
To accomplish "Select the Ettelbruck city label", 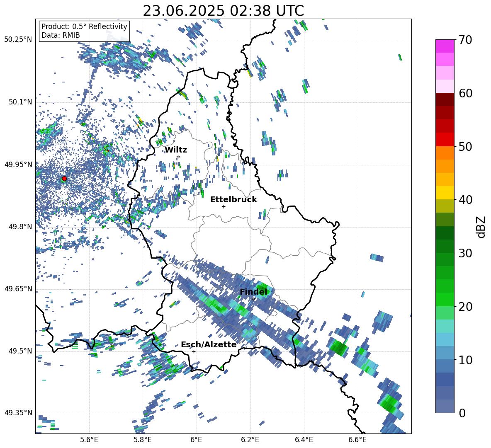I will pos(233,200).
